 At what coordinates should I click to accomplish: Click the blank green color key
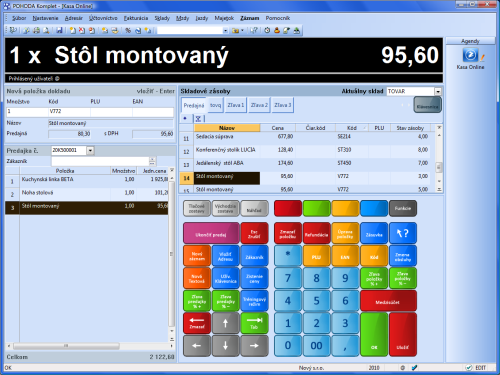tap(316, 208)
